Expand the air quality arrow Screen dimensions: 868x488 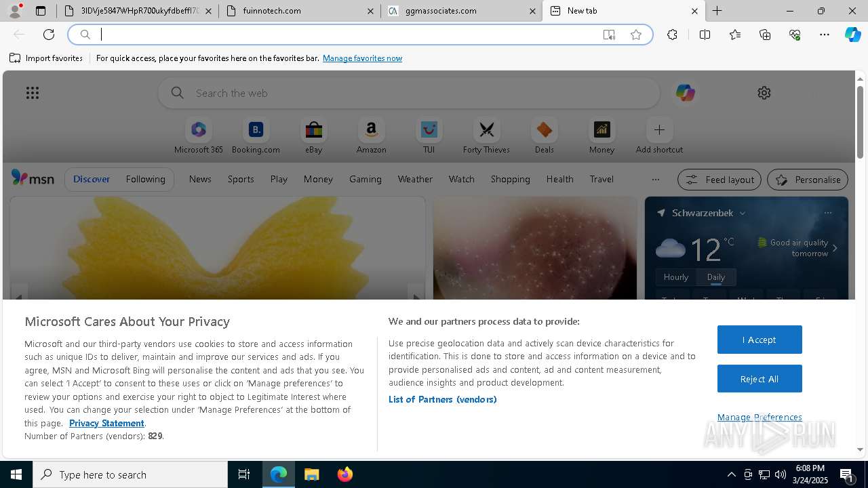click(x=835, y=248)
